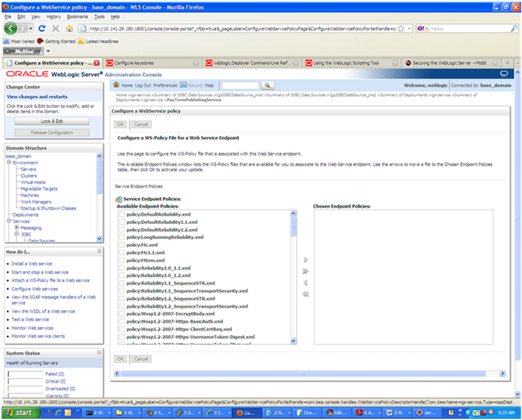Collapse JDBC tree node
The image size is (522, 420).
point(16,234)
